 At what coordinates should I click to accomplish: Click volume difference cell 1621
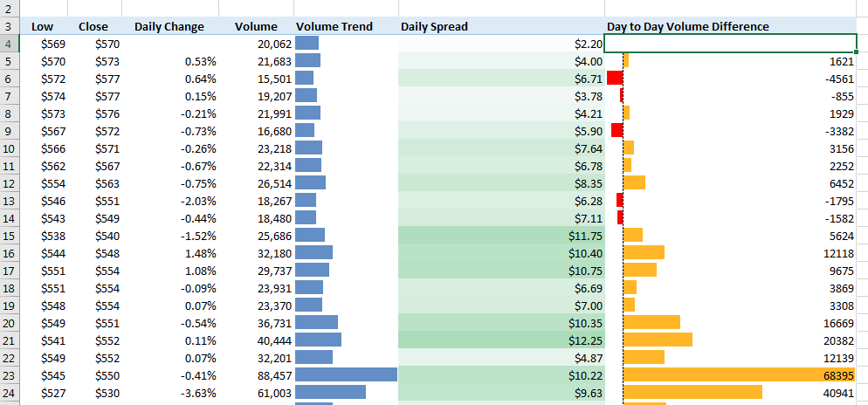click(731, 61)
